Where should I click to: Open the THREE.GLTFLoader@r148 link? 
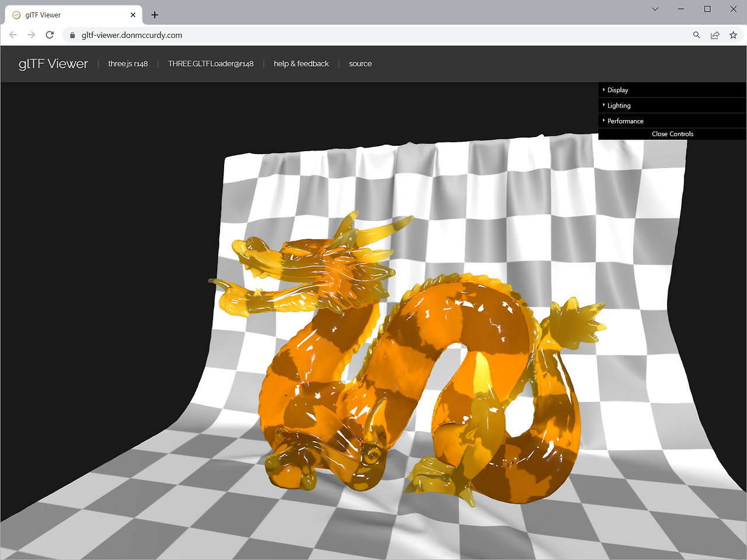211,64
